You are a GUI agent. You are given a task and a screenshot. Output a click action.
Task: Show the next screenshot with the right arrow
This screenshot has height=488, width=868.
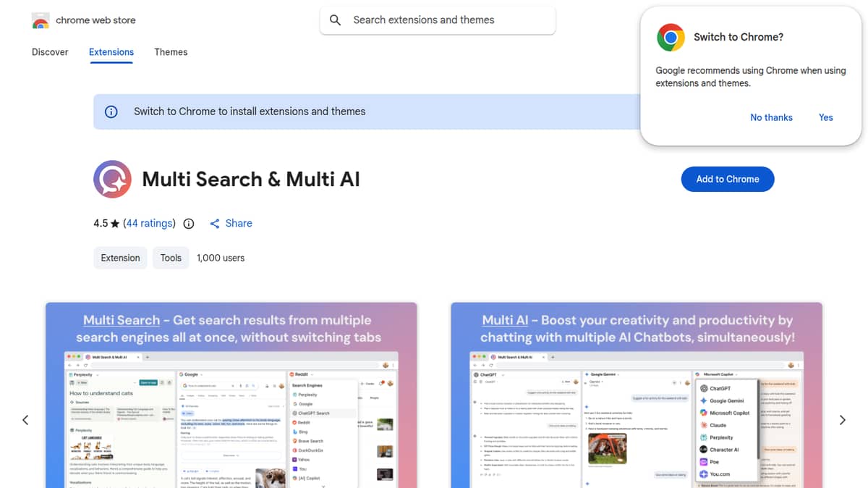pos(843,420)
